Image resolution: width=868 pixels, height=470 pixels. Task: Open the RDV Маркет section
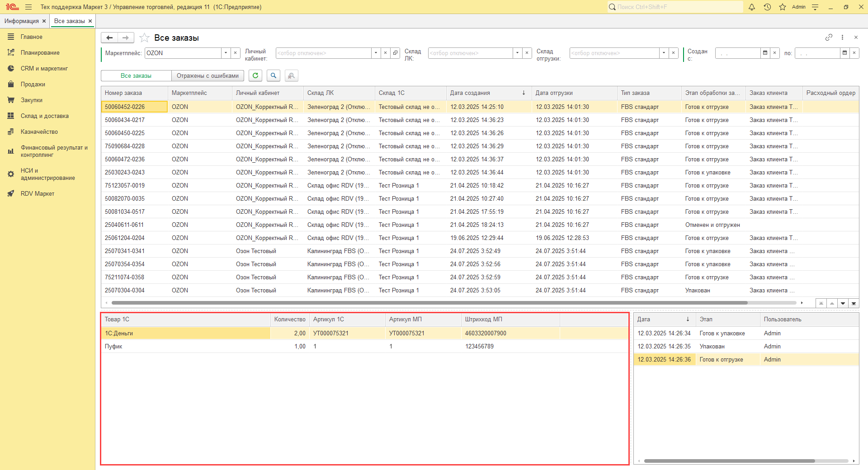pos(37,194)
